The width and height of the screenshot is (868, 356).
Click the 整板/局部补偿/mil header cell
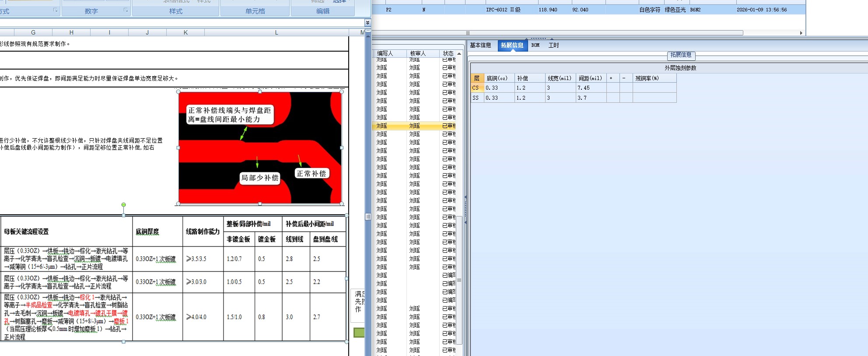click(252, 224)
